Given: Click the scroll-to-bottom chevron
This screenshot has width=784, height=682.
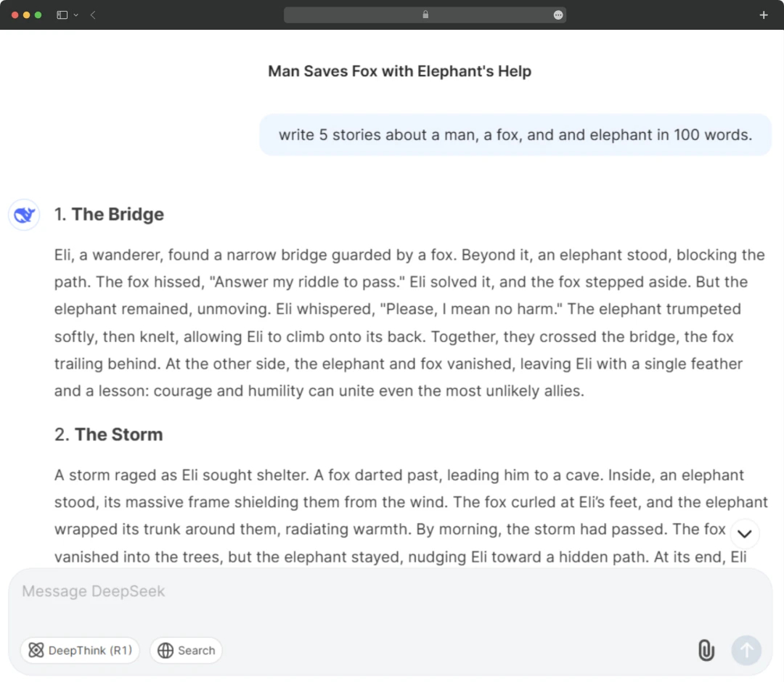Looking at the screenshot, I should [745, 533].
